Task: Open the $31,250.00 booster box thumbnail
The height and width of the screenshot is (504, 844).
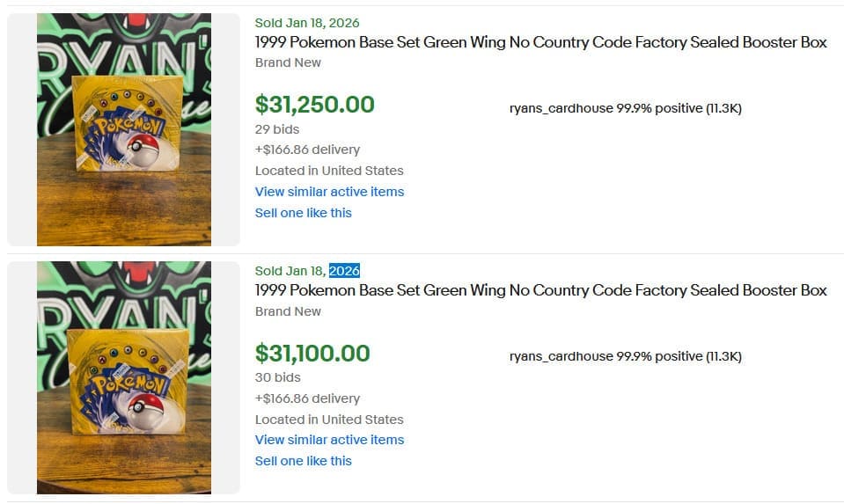Action: (123, 129)
